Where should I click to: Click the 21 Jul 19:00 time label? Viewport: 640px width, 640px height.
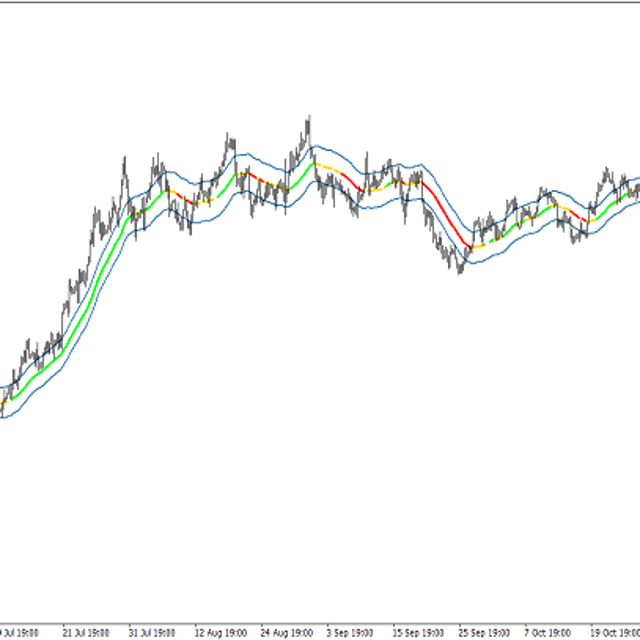point(86,633)
